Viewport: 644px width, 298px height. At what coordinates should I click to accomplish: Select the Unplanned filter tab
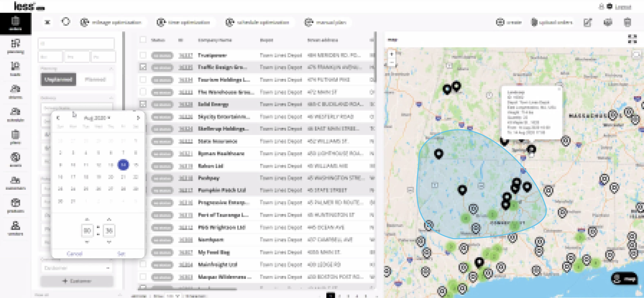(x=58, y=79)
